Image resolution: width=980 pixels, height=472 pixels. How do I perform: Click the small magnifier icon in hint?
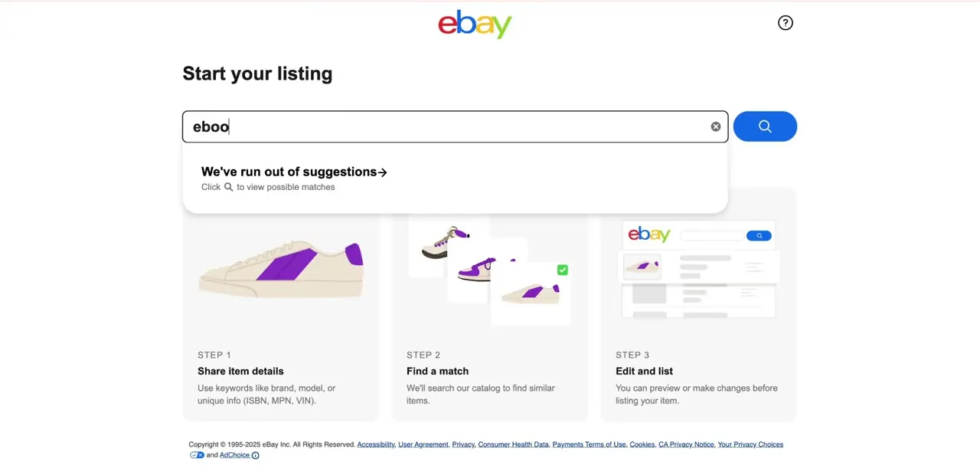228,187
